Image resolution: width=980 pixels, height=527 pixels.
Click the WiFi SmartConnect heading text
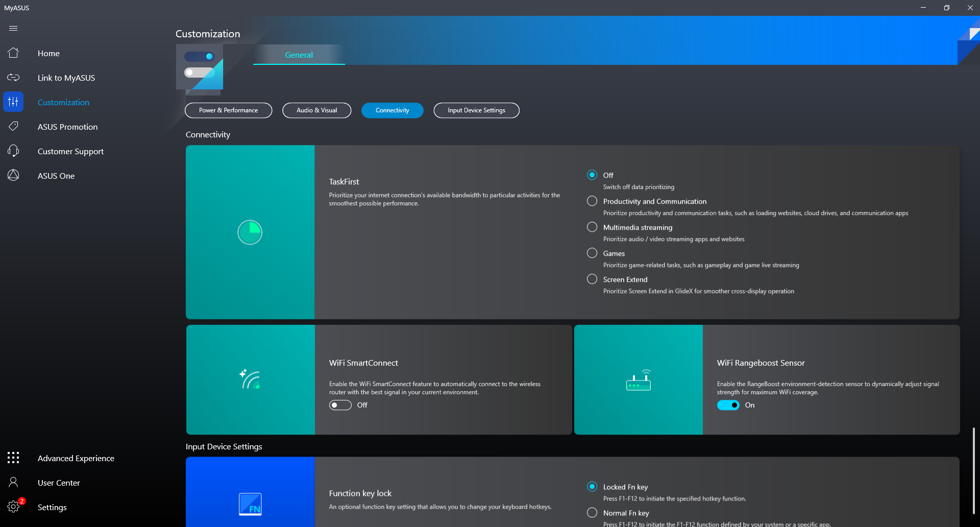click(x=363, y=363)
